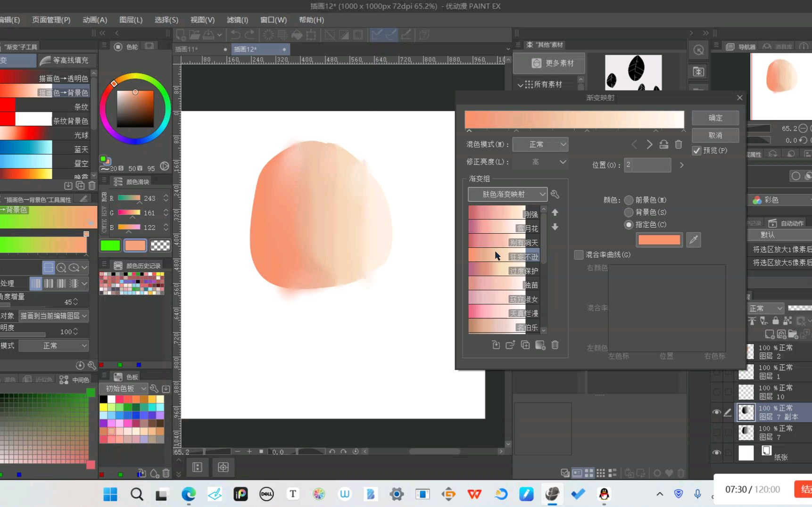This screenshot has width=812, height=507.
Task: Open the 滤镜 menu
Action: [x=237, y=20]
